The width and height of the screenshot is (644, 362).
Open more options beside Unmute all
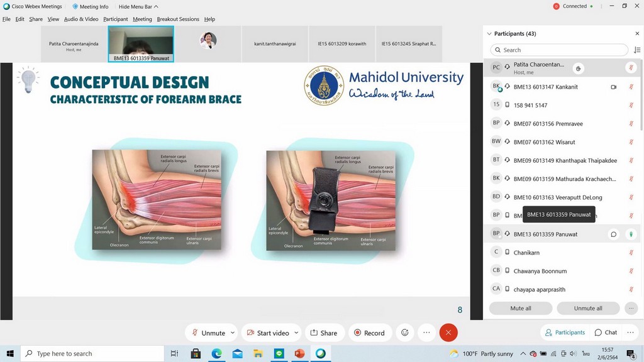tap(631, 309)
